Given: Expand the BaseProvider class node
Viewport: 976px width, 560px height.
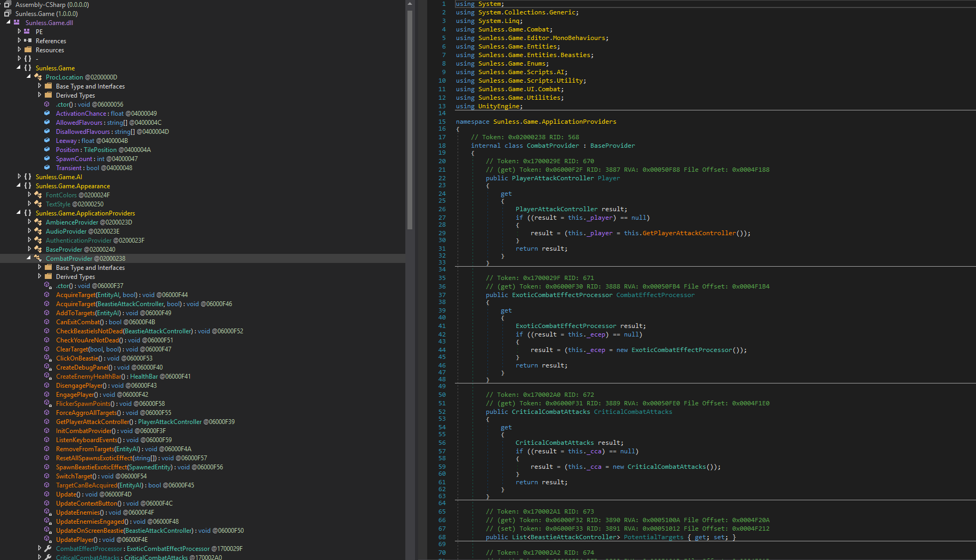Looking at the screenshot, I should (x=29, y=249).
